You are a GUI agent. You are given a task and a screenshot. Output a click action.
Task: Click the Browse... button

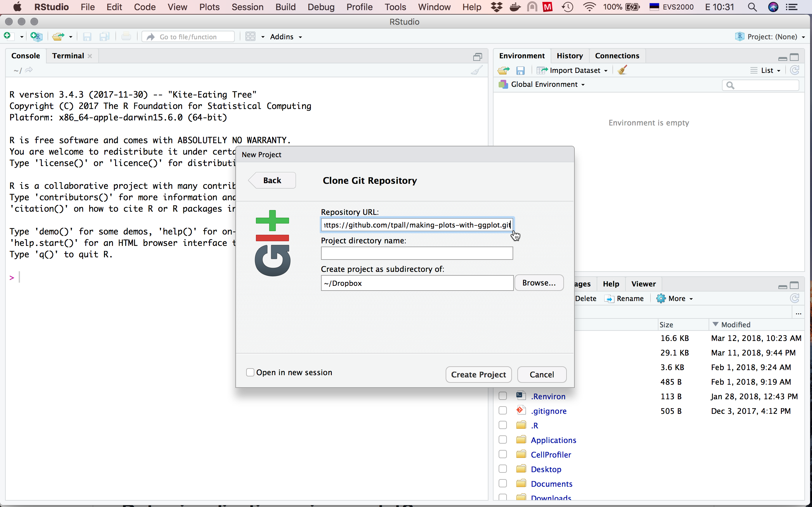point(539,283)
